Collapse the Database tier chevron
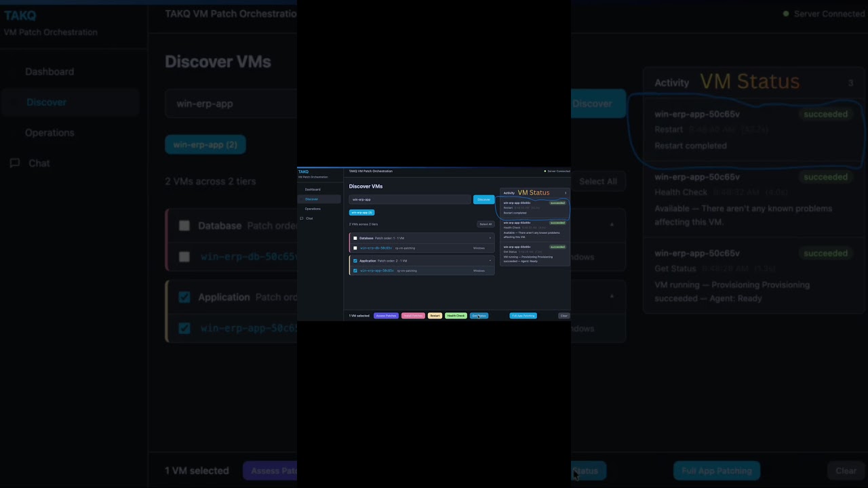 click(490, 238)
